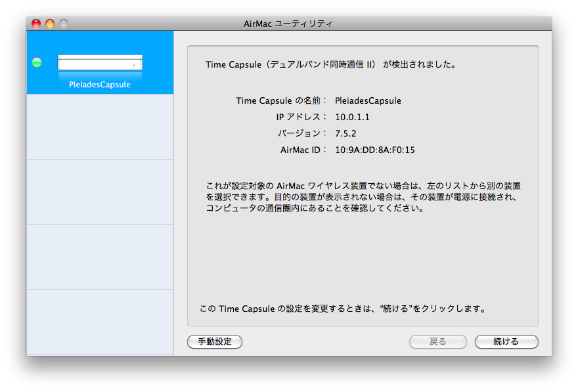Click the 戻る back button
Viewport: 578px width, 392px height.
coord(437,341)
